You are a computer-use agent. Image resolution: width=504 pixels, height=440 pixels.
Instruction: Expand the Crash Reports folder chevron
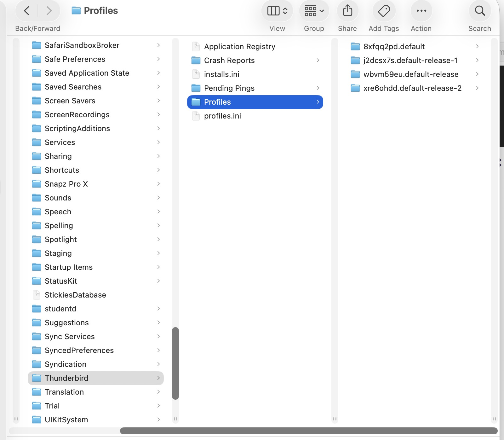click(x=318, y=61)
